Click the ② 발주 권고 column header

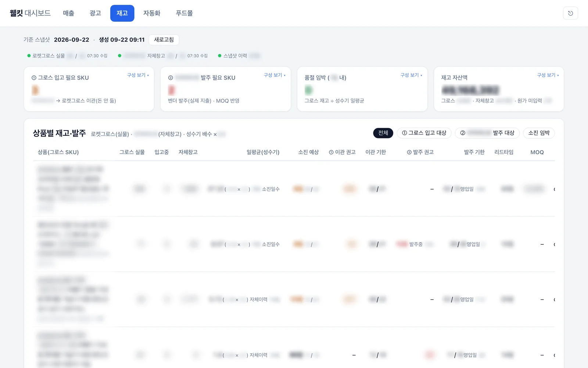pyautogui.click(x=420, y=152)
